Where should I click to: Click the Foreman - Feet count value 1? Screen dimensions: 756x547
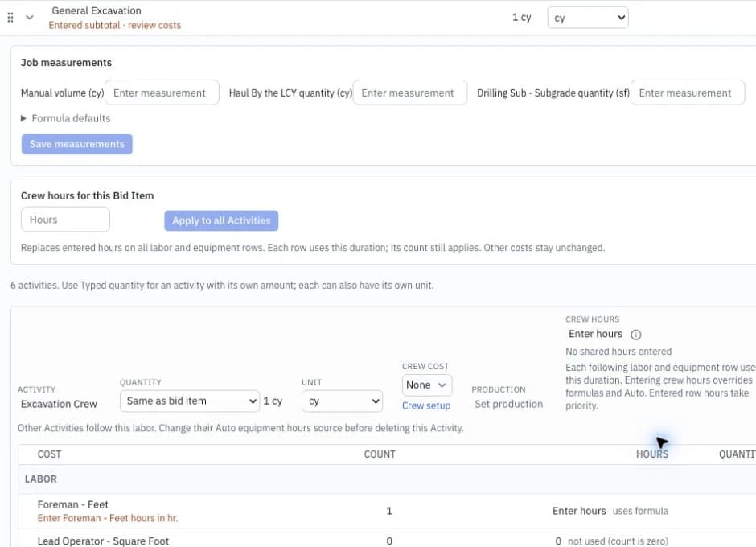(389, 511)
